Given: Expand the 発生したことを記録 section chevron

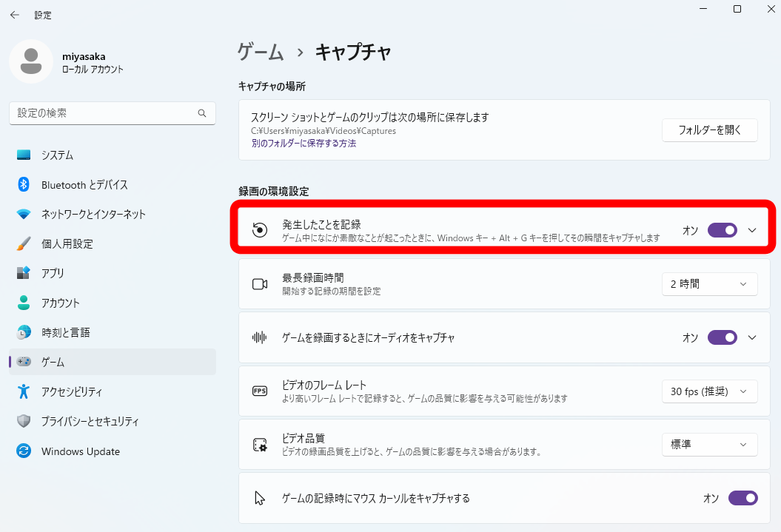Looking at the screenshot, I should tap(752, 230).
